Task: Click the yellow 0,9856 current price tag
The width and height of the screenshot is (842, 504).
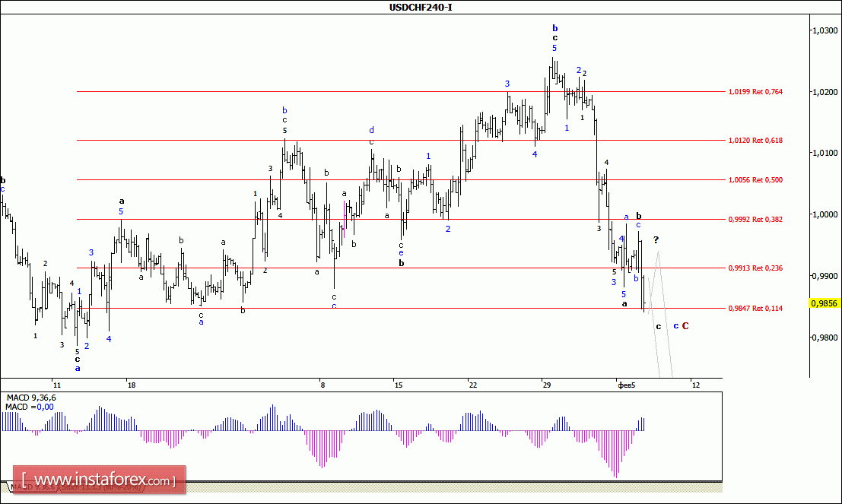Action: pyautogui.click(x=824, y=303)
